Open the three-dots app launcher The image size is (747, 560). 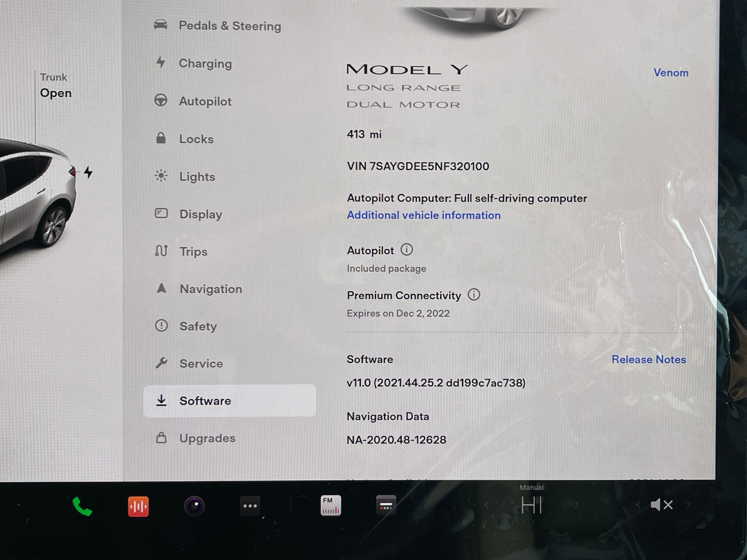[250, 506]
